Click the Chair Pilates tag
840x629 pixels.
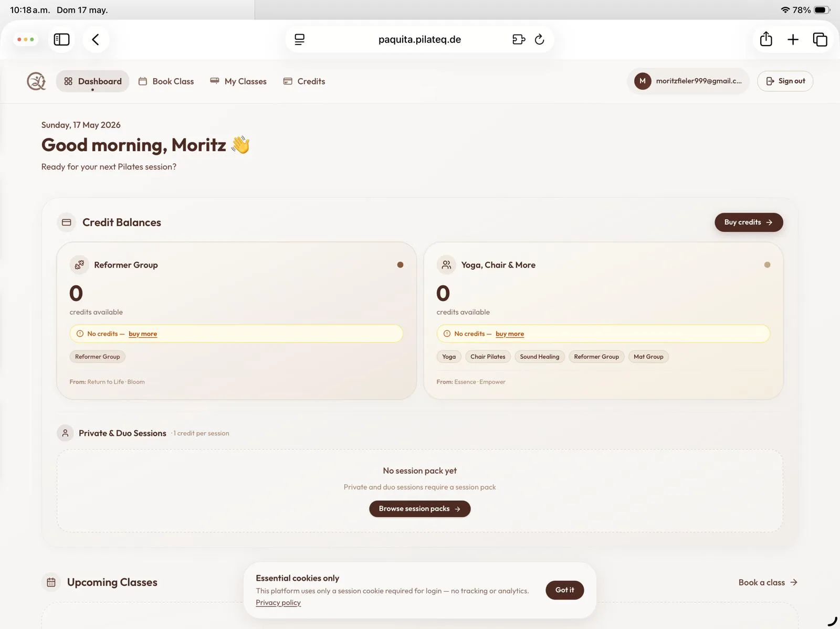488,357
